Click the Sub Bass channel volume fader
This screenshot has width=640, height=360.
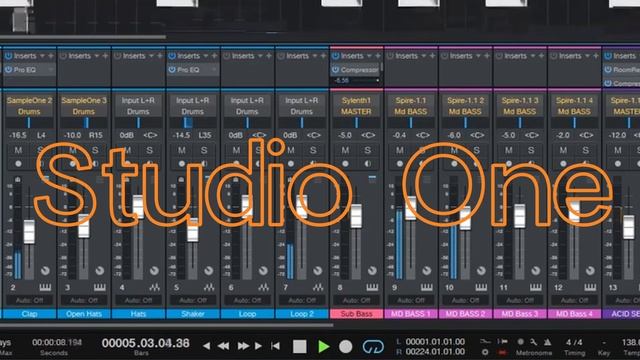point(356,216)
